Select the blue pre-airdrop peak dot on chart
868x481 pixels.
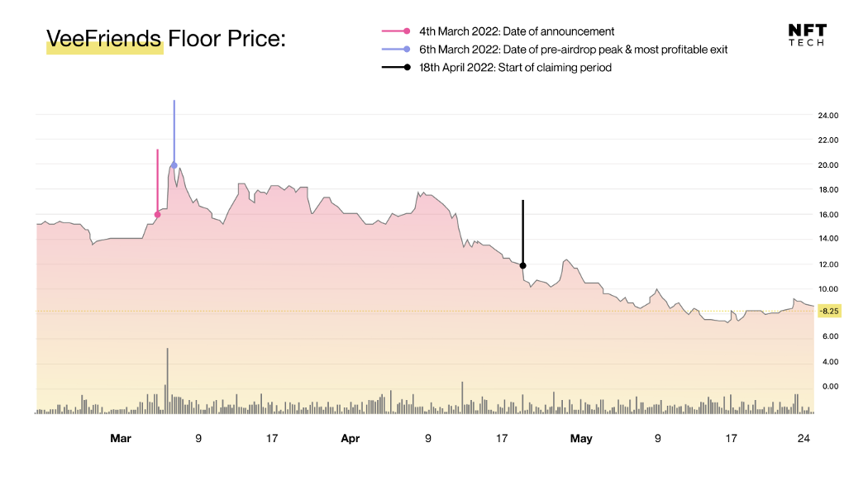click(x=174, y=165)
